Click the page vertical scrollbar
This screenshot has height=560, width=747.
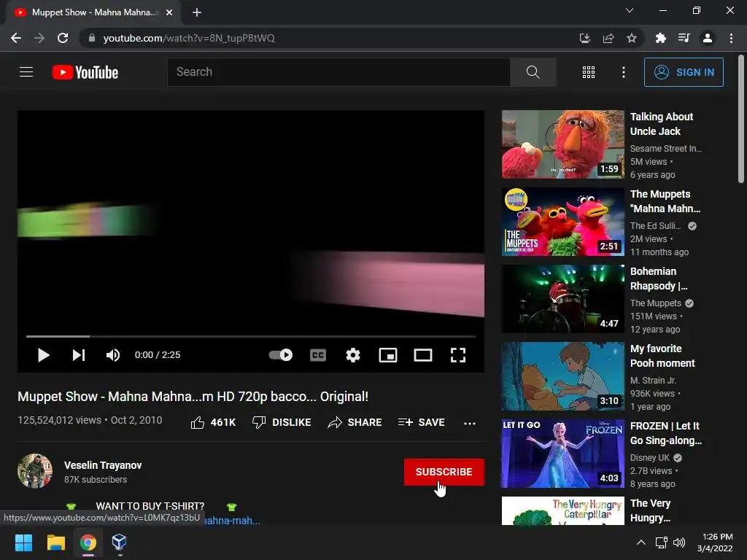click(x=741, y=119)
